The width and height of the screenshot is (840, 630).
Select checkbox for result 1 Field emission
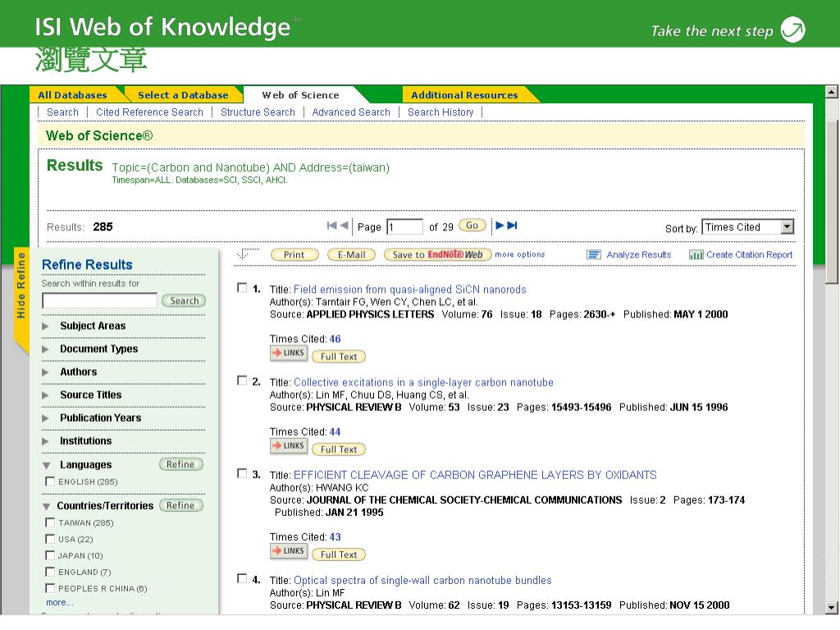click(x=242, y=288)
